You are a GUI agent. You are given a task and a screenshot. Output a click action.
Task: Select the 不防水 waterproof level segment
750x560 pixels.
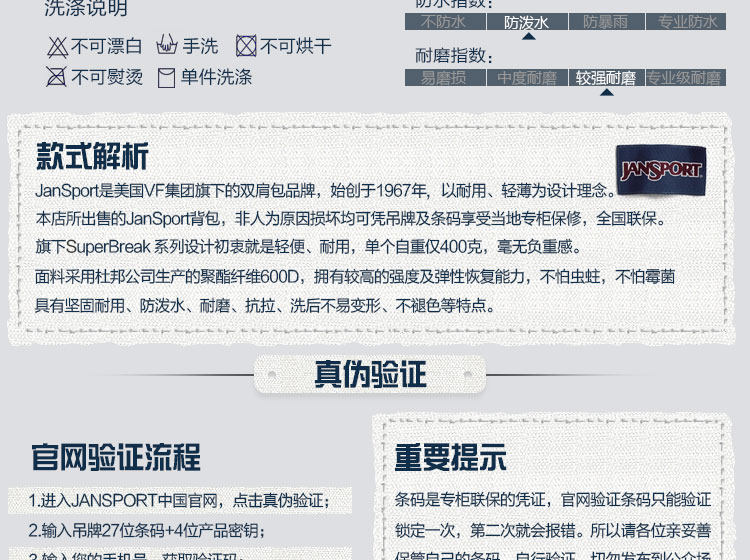click(445, 22)
